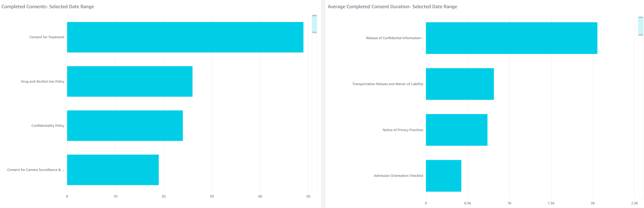This screenshot has height=208, width=644.
Task: Click the Completed Consents chart title
Action: (47, 7)
